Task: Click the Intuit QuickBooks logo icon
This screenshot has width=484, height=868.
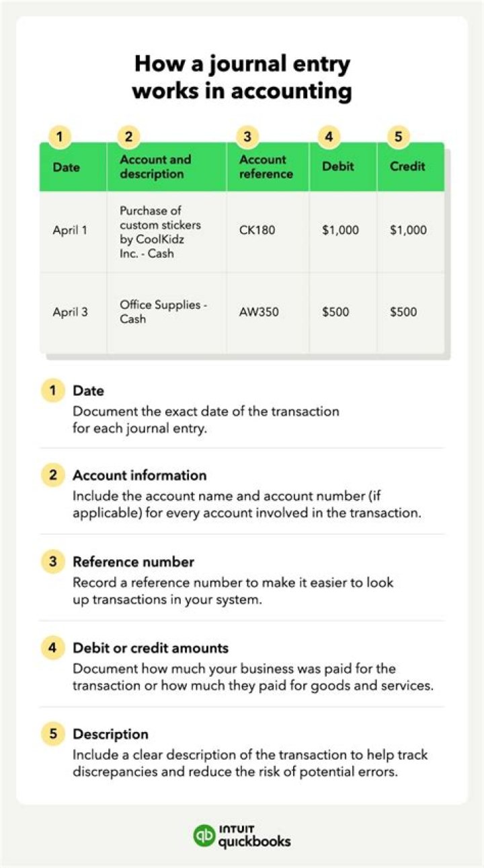Action: coord(204,835)
